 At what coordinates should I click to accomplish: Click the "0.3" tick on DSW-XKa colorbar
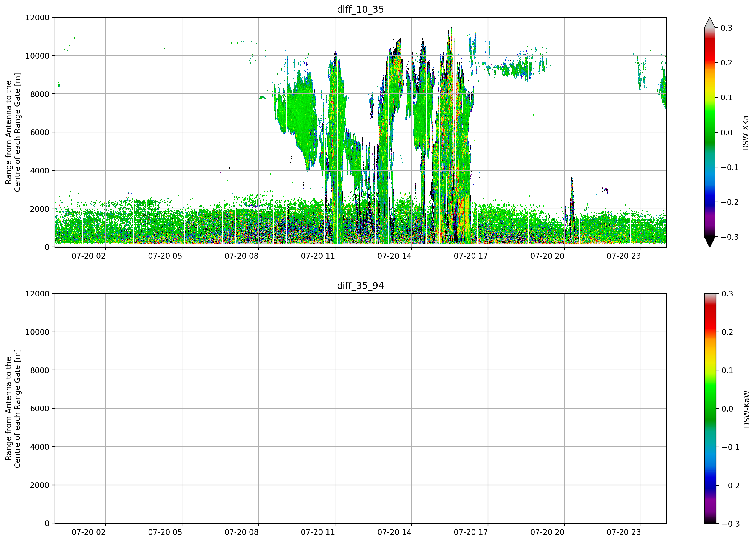[727, 28]
